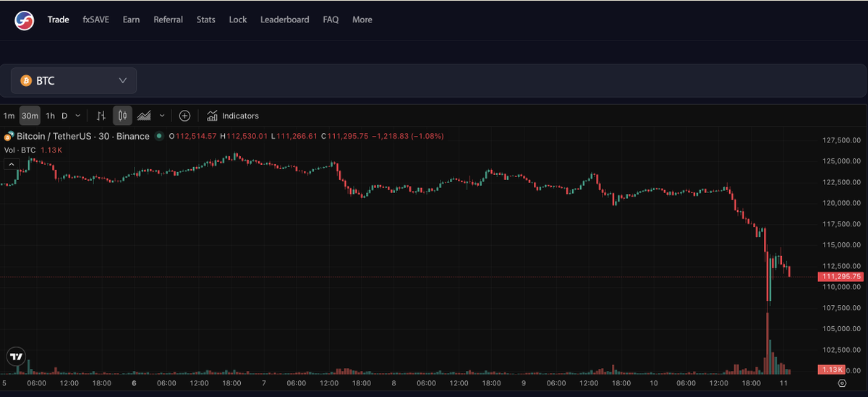Collapse the indicator legend chevron
The width and height of the screenshot is (868, 397).
coord(12,164)
